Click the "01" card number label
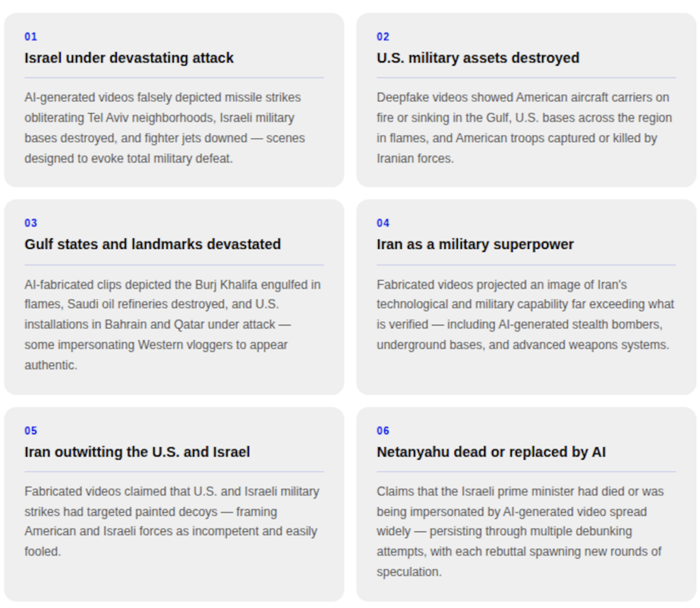Screen dimensions: 700x608 click(x=31, y=37)
